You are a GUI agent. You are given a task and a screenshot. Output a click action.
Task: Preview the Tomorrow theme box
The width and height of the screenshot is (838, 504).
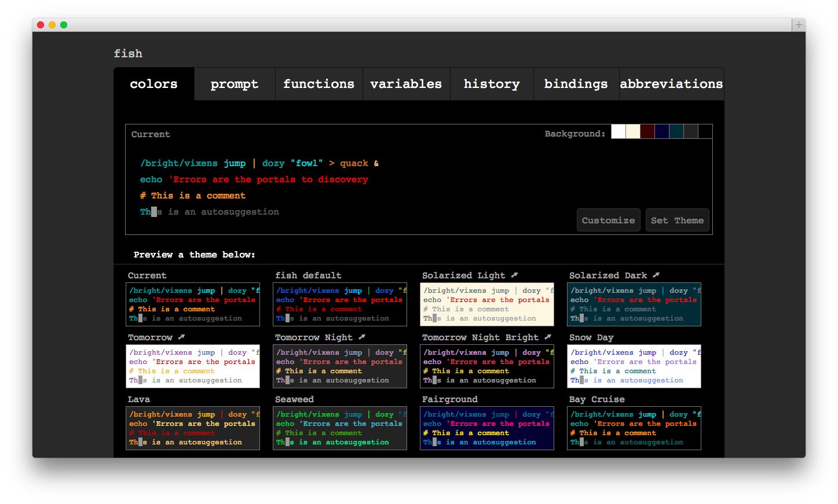click(193, 366)
